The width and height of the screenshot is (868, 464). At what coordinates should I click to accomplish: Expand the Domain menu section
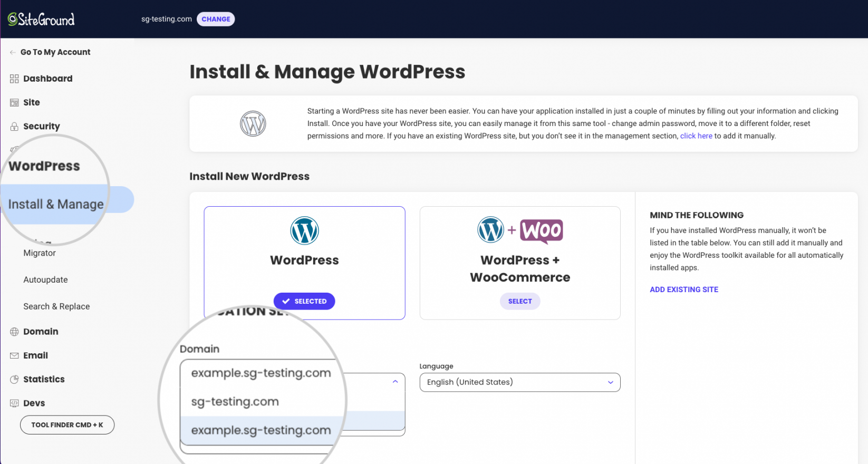41,332
